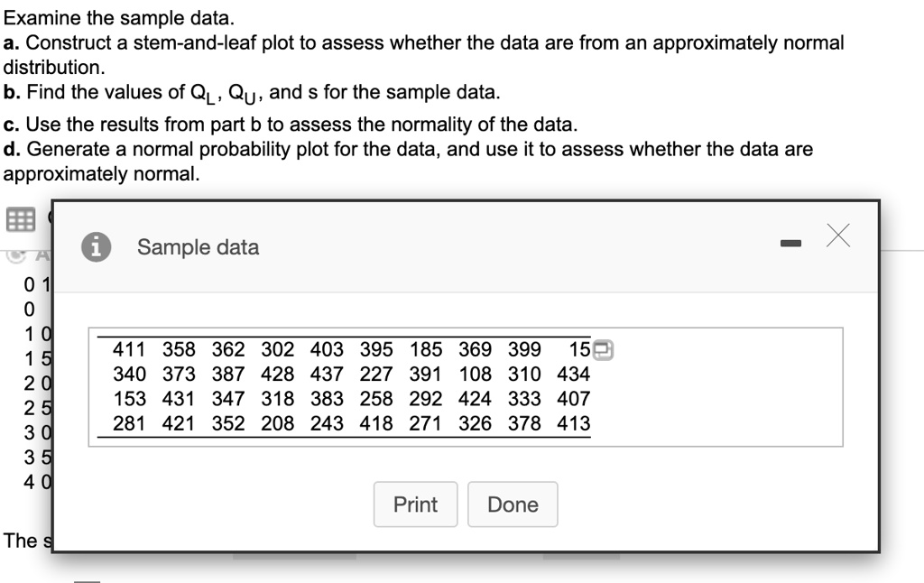Close the Sample data window
The image size is (924, 583).
coord(837,236)
